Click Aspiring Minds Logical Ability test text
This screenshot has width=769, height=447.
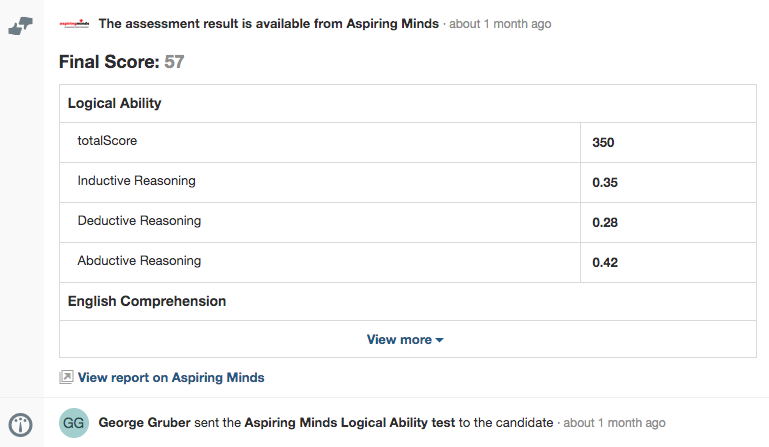tap(350, 422)
